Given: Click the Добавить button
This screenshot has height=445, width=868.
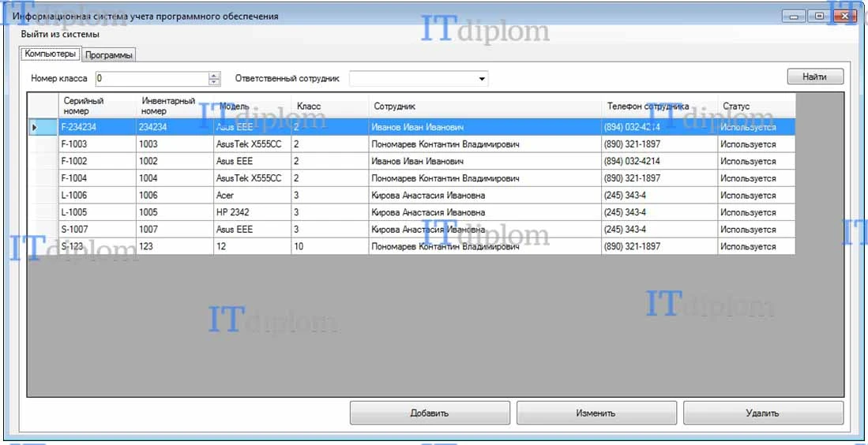Looking at the screenshot, I should [430, 413].
